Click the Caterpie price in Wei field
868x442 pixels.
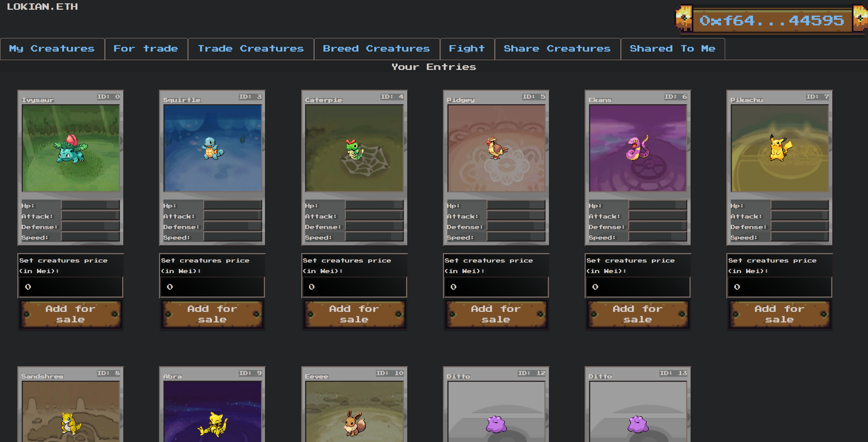tap(354, 287)
